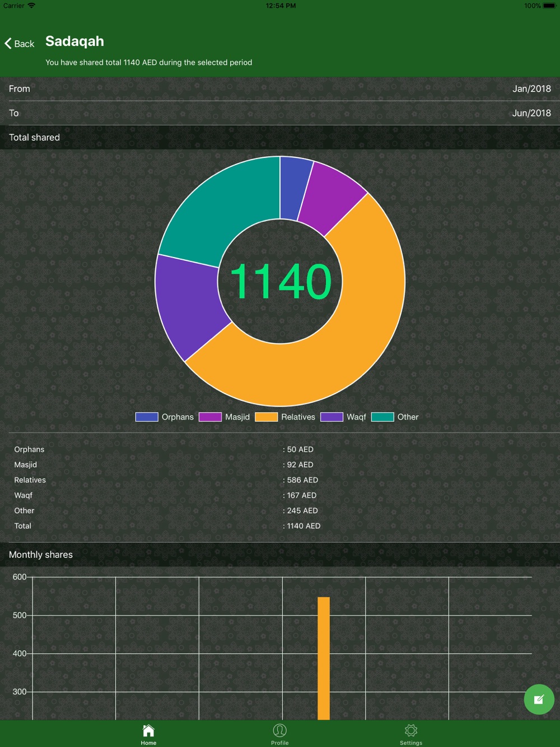The image size is (560, 747).
Task: Toggle the Other legend swatch
Action: (382, 417)
